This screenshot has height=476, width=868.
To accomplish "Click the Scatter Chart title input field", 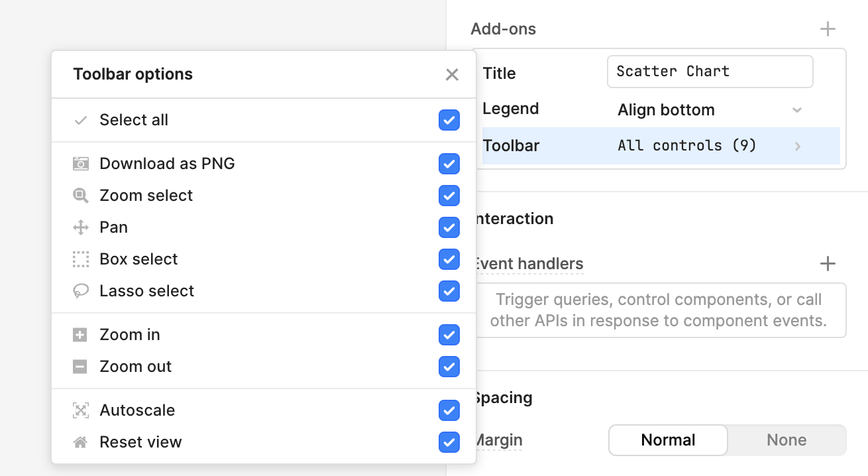I will click(710, 72).
